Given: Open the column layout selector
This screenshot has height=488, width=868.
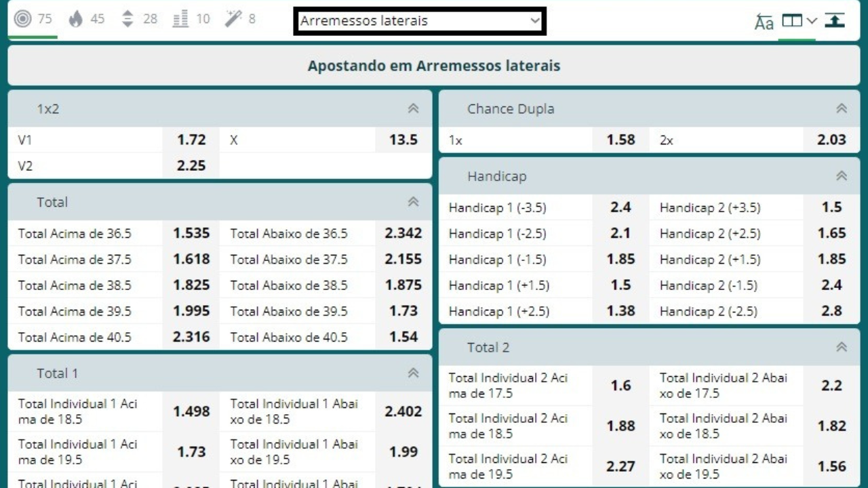Looking at the screenshot, I should pyautogui.click(x=799, y=21).
